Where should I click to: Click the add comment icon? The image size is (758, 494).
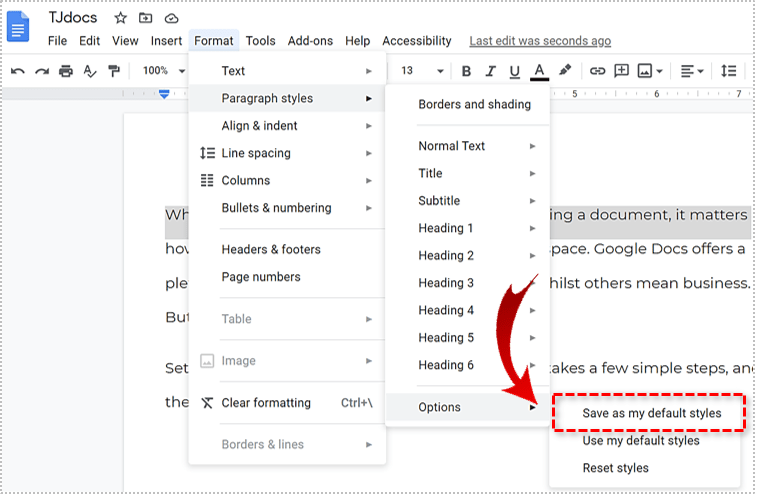tap(621, 71)
